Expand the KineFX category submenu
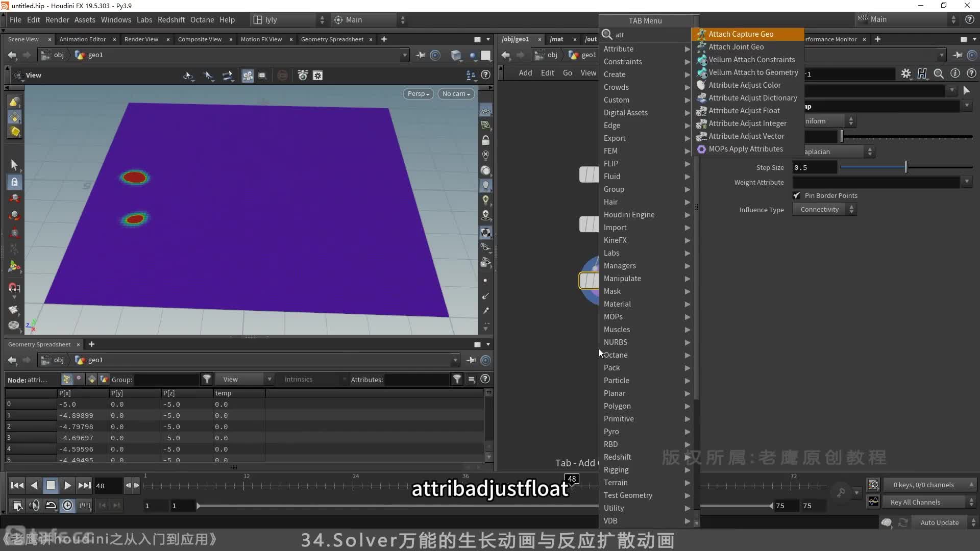Image resolution: width=980 pixels, height=551 pixels. 646,240
